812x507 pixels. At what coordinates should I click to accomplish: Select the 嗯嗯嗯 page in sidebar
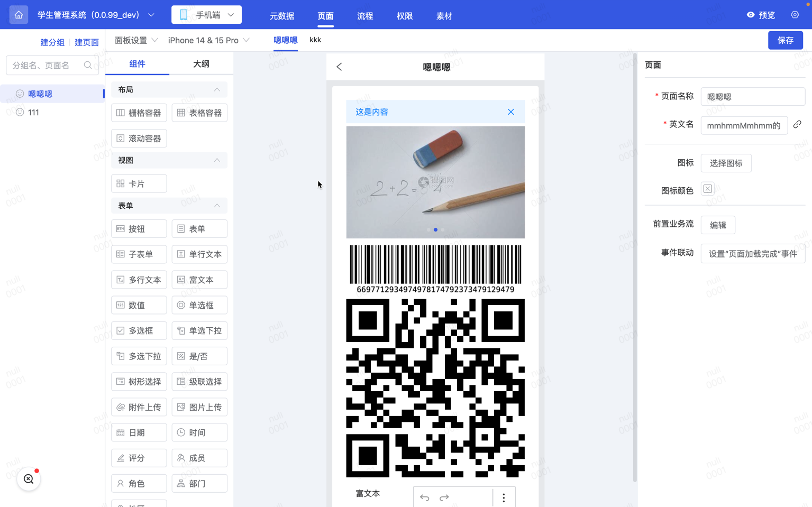click(x=52, y=94)
